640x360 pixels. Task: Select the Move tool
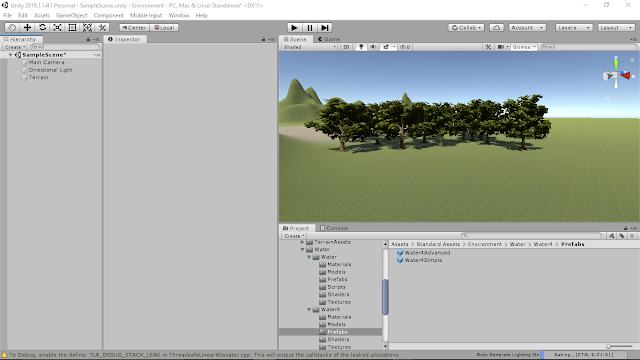point(27,27)
